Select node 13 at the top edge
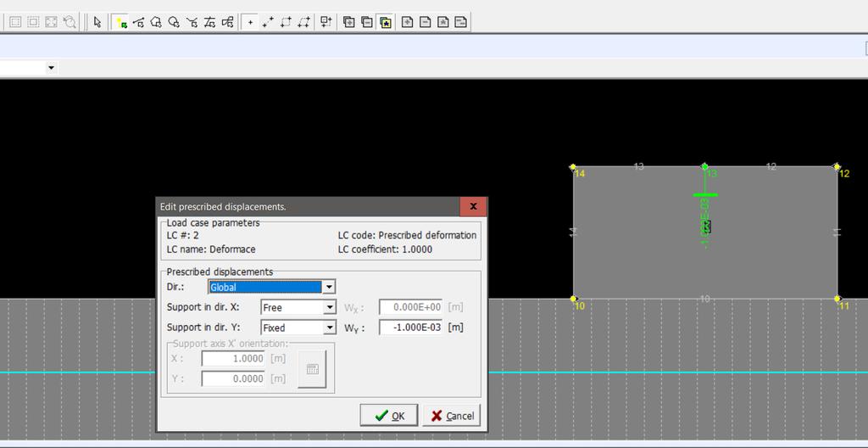The image size is (868, 448). point(704,166)
